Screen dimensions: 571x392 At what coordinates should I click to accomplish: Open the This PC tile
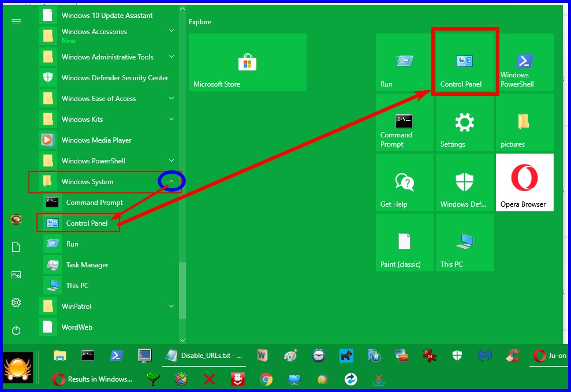465,242
